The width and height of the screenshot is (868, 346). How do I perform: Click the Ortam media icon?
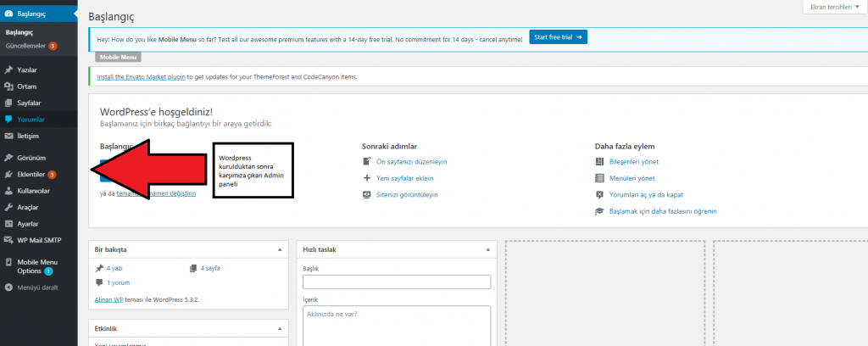point(8,86)
